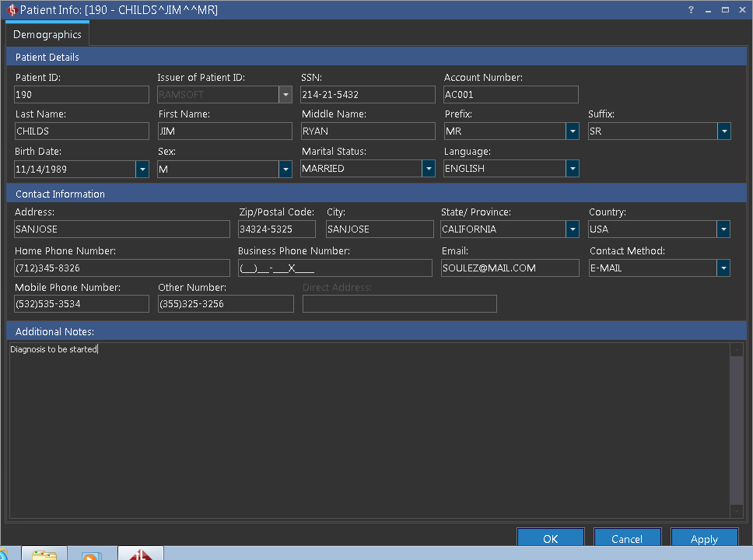Click the SSN input field
This screenshot has height=560, width=753.
click(x=367, y=95)
